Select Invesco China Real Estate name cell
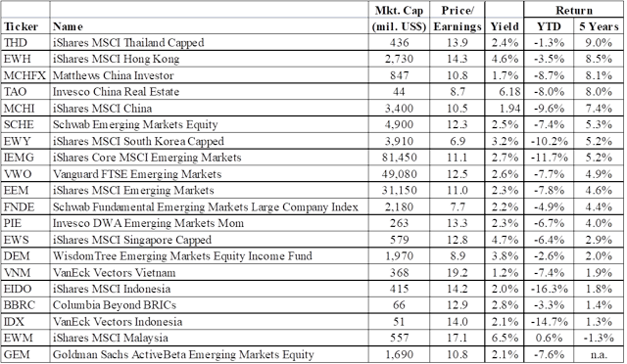Screen dimensions: 627x364 click(x=116, y=92)
